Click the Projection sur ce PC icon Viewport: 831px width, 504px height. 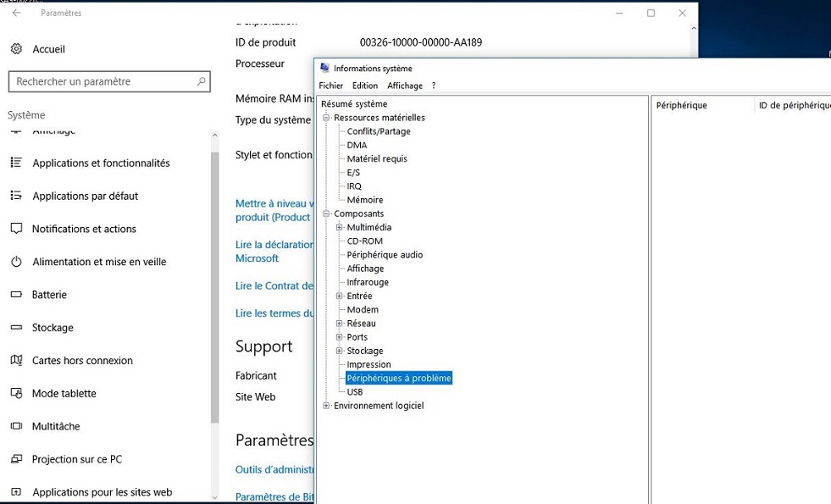coord(16,459)
